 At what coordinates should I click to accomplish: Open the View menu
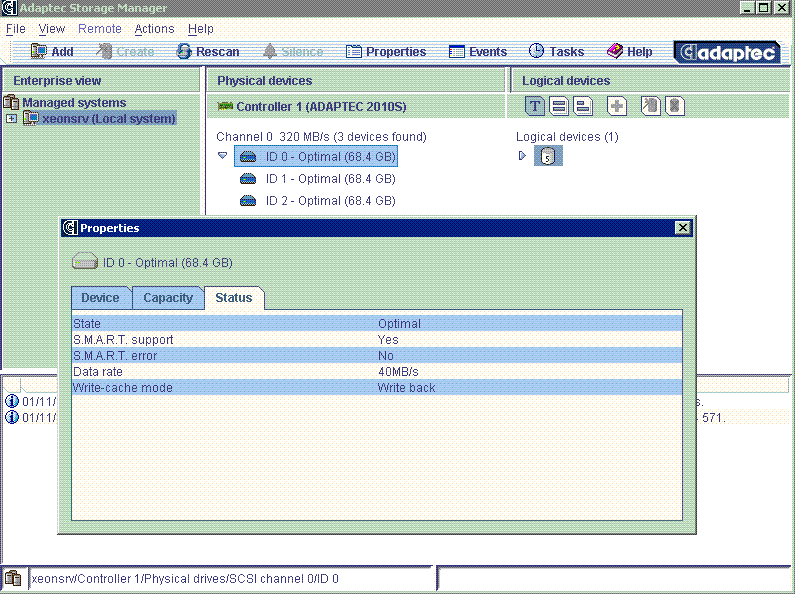pos(52,29)
